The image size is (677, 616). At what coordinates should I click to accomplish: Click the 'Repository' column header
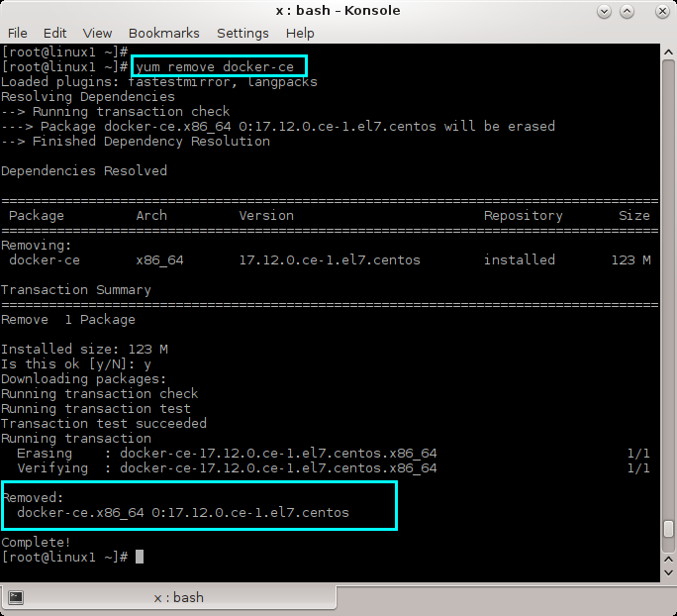524,216
